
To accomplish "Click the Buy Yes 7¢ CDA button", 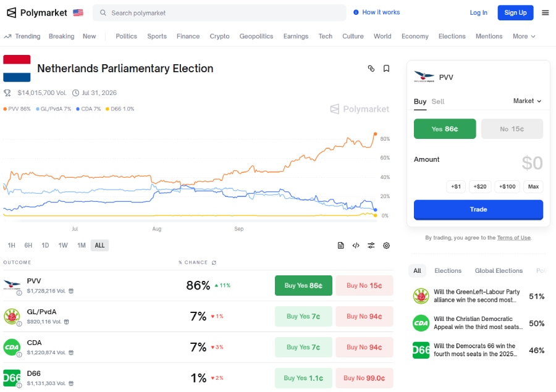I will (303, 347).
